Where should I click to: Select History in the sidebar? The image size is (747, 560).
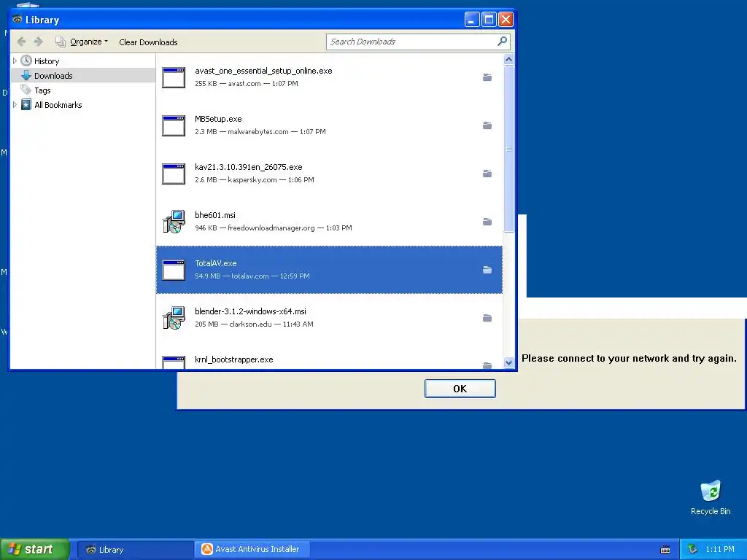tap(47, 61)
